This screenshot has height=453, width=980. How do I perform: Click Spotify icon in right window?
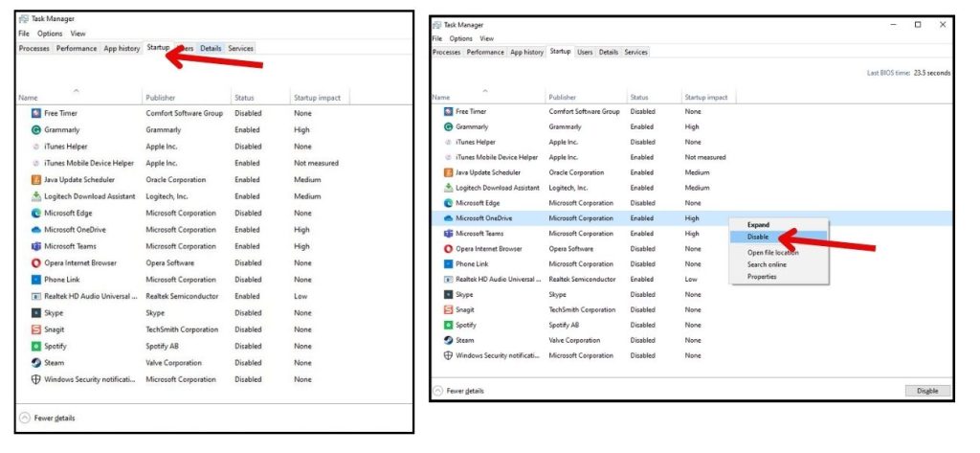coord(448,326)
